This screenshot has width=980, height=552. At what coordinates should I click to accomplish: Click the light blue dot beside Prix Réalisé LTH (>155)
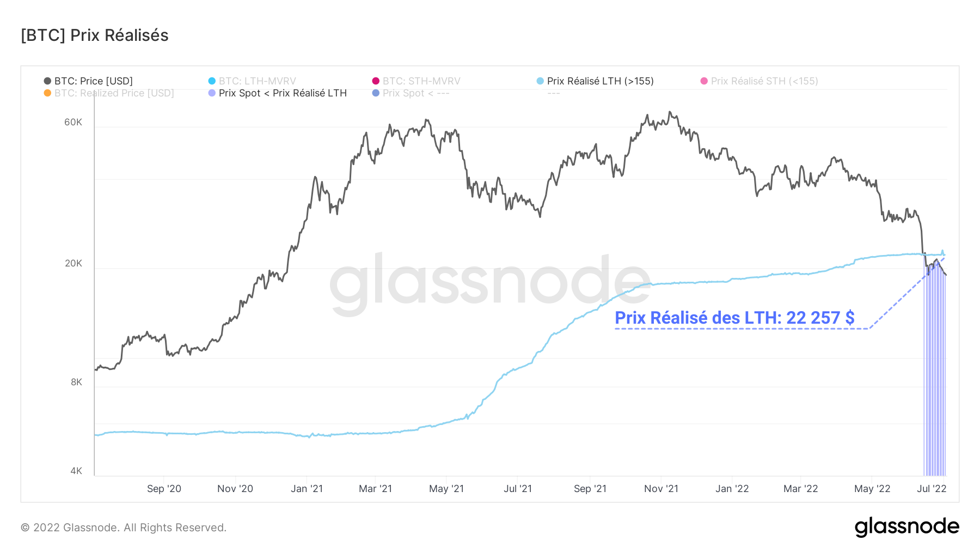point(540,81)
